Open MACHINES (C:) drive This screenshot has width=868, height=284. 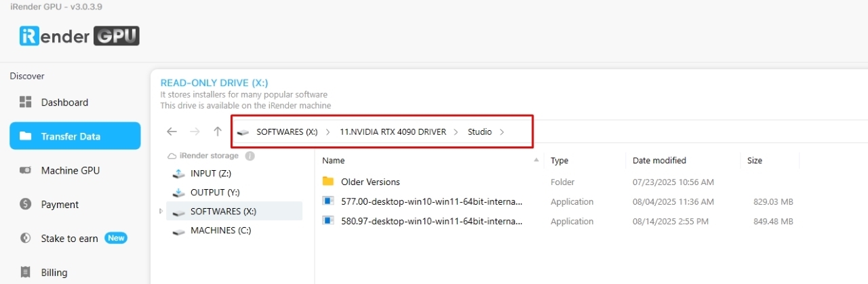point(220,230)
